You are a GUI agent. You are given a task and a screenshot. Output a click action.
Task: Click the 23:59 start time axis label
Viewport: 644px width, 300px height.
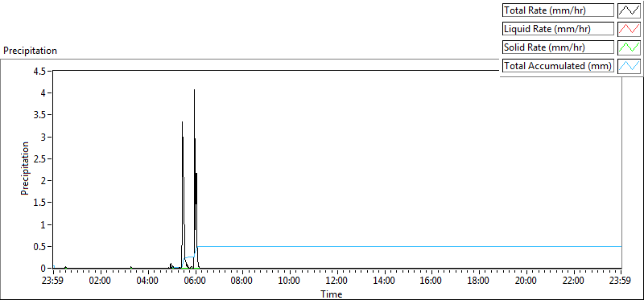tap(53, 282)
